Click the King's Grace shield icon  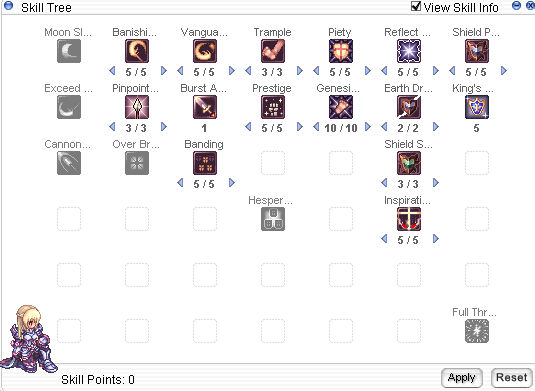pyautogui.click(x=477, y=107)
